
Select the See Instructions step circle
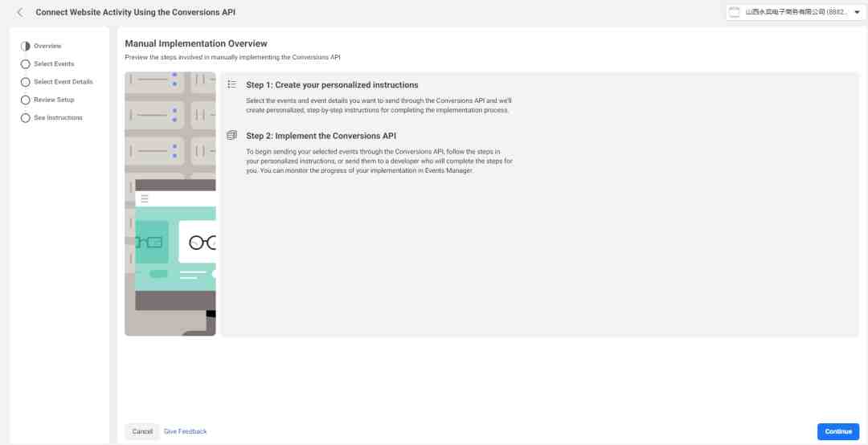point(26,118)
